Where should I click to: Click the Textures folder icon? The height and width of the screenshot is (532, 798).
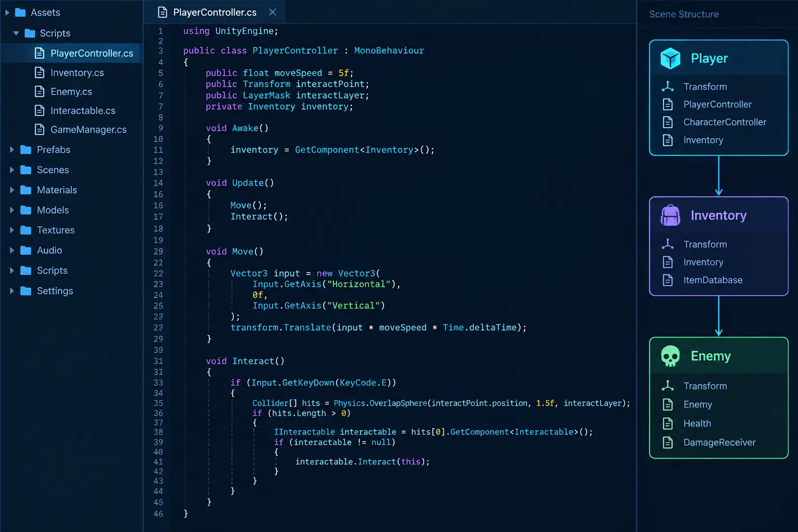[x=26, y=230]
